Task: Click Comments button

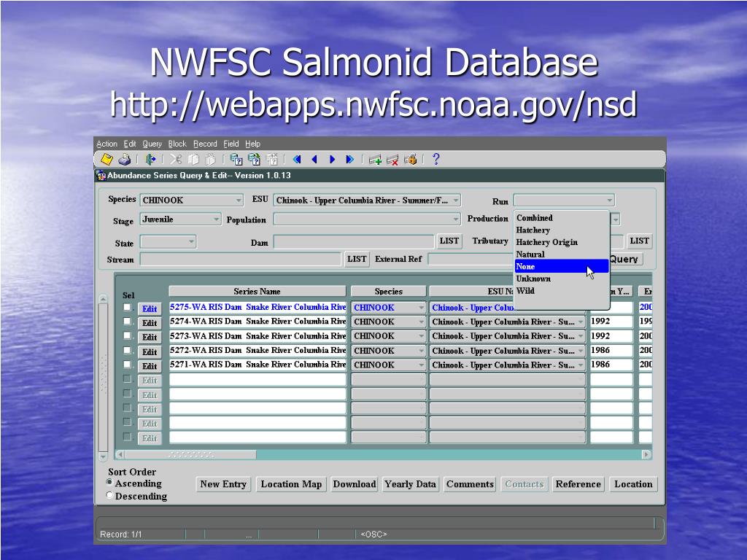Action: point(470,484)
